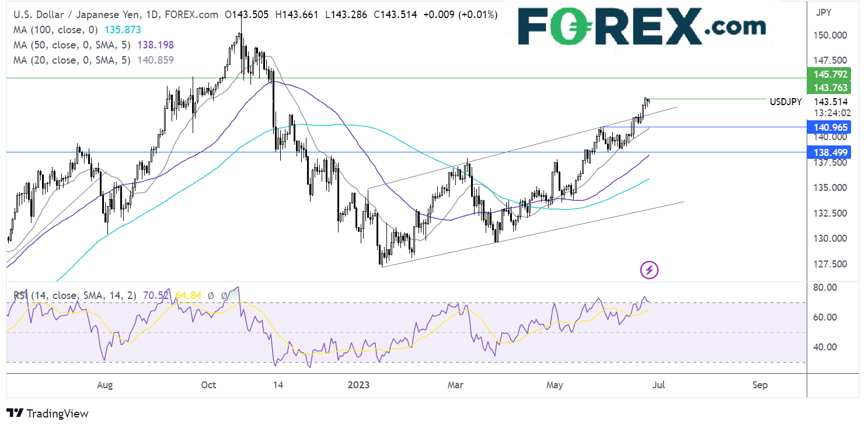The image size is (868, 428).
Task: Select the RSI (14, close, SMA, 14, 2) legend
Action: [x=75, y=296]
